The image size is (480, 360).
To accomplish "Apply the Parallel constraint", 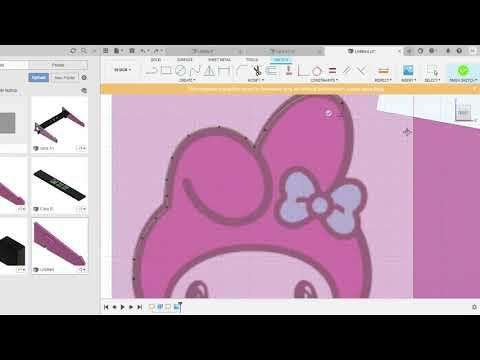I will click(x=347, y=70).
